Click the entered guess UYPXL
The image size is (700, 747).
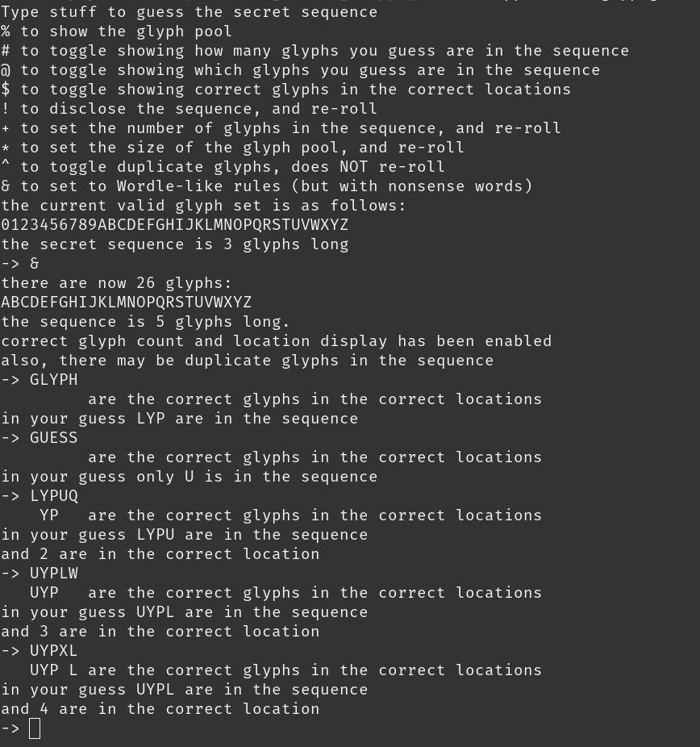(x=54, y=651)
